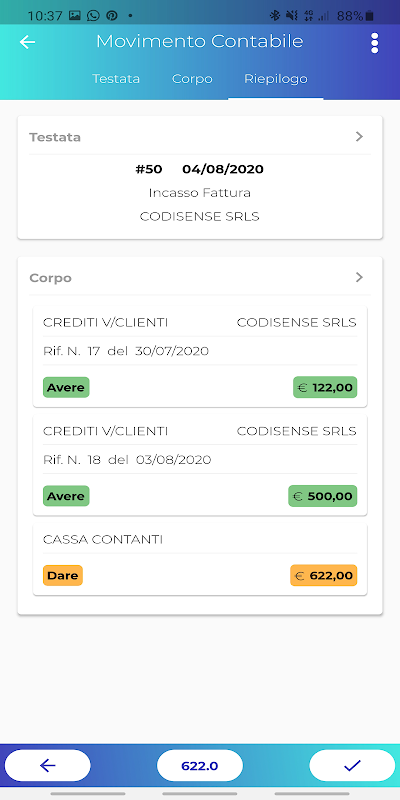
Task: Tap the bottom left back arrow button
Action: [47, 765]
